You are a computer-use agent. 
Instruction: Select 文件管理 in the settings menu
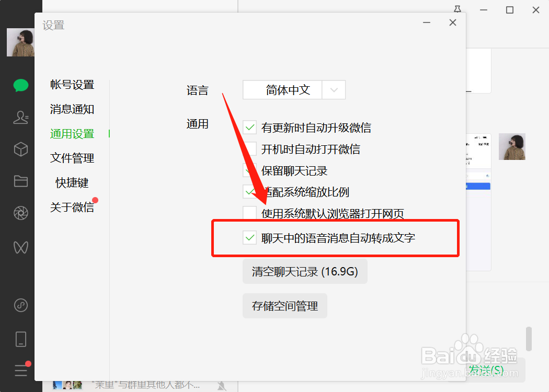pyautogui.click(x=72, y=158)
